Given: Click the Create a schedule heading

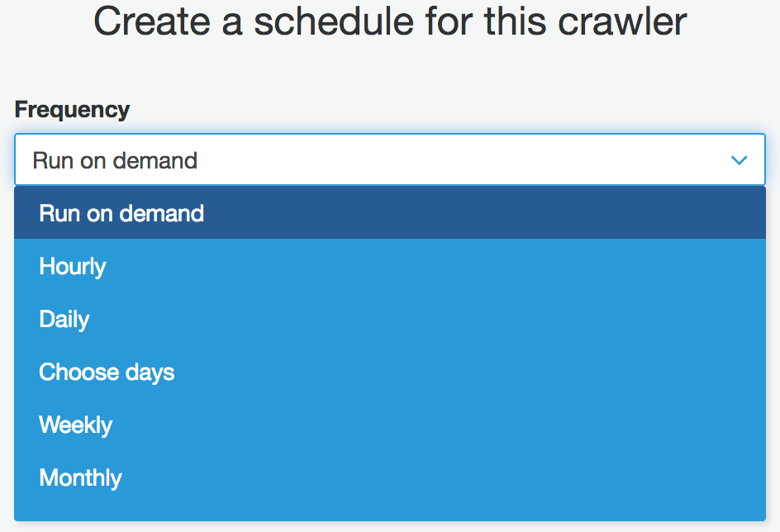Looking at the screenshot, I should click(390, 22).
